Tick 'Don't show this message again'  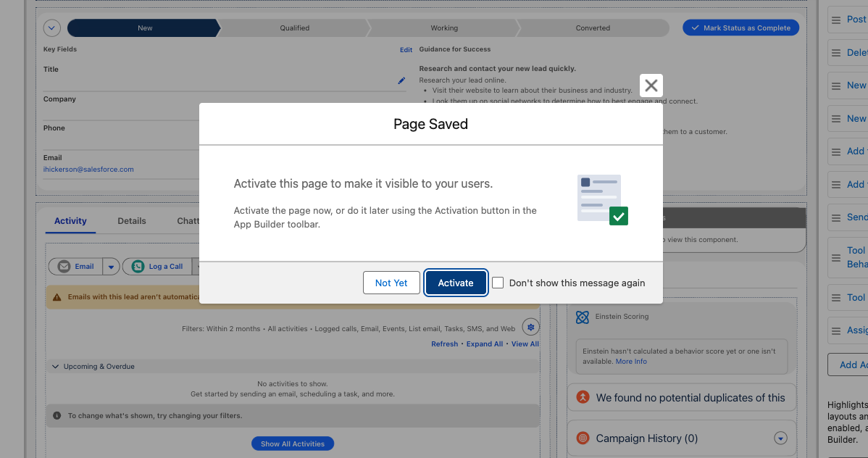(498, 283)
